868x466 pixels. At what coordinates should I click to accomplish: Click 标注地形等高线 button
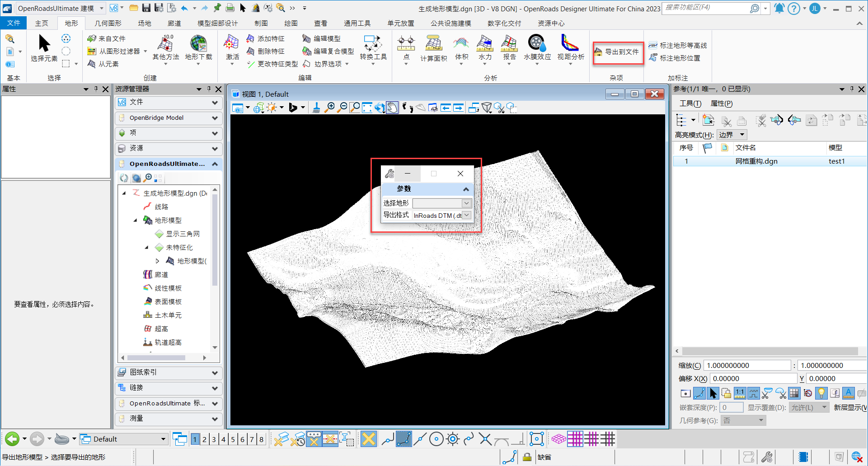678,45
